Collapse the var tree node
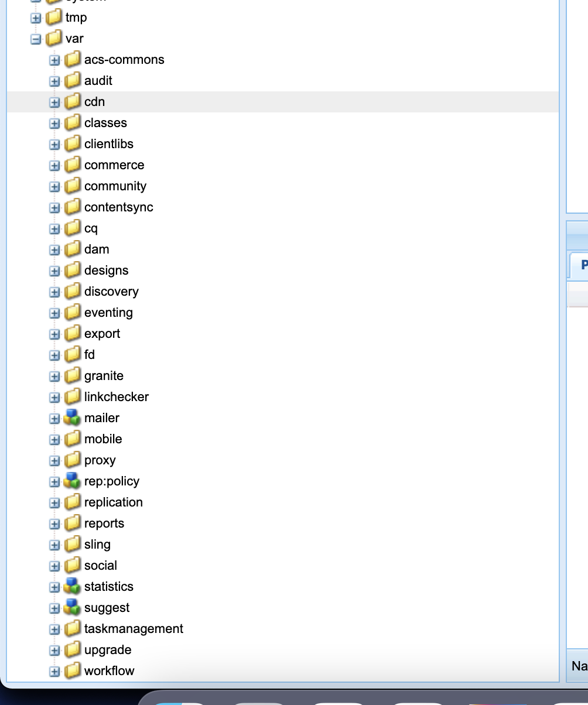This screenshot has height=705, width=588. click(36, 39)
